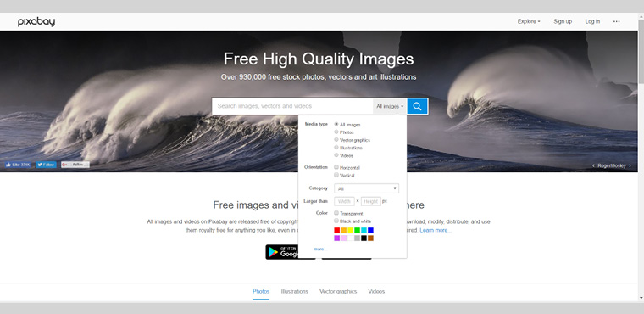Select the Vector graphics radio button
This screenshot has height=314, width=644.
pos(336,139)
